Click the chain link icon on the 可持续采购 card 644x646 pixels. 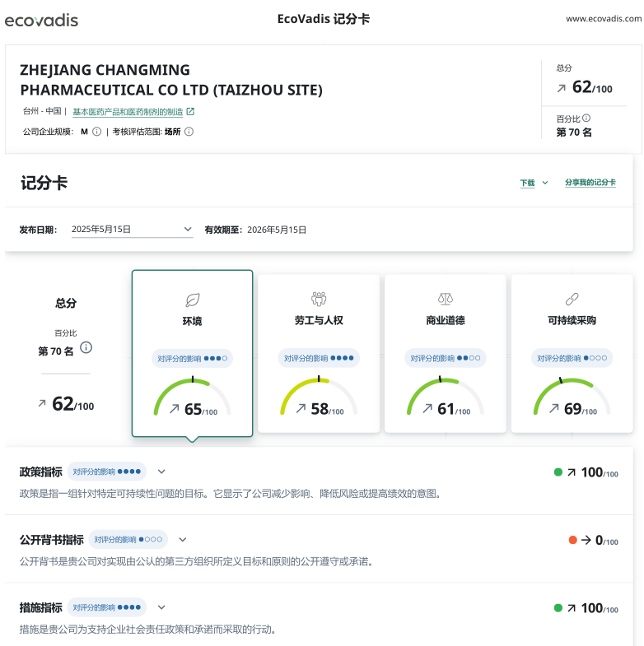click(x=572, y=299)
